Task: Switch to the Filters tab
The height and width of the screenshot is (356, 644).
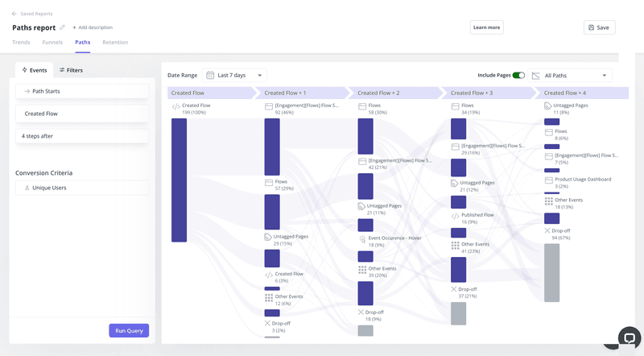Action: point(71,70)
